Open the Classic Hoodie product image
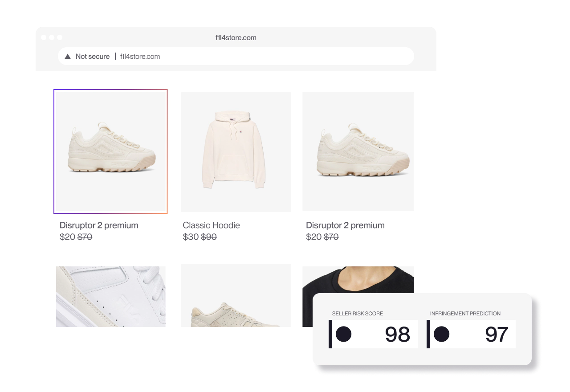This screenshot has height=392, width=570. click(x=236, y=151)
